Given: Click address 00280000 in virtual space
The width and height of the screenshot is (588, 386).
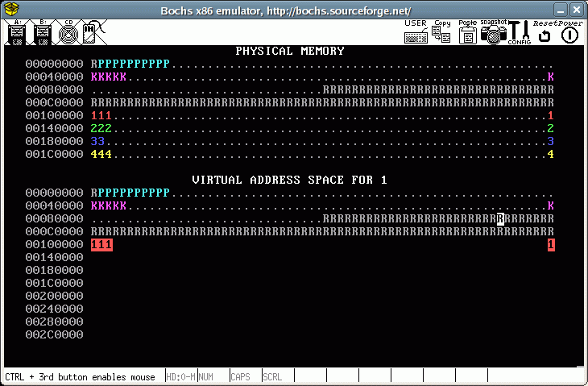Looking at the screenshot, I should tap(55, 322).
